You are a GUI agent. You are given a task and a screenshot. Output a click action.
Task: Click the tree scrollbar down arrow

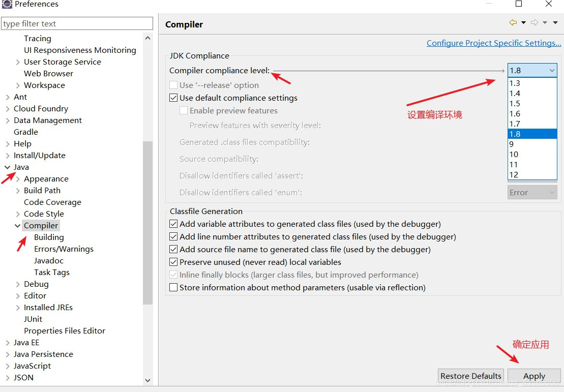[147, 380]
